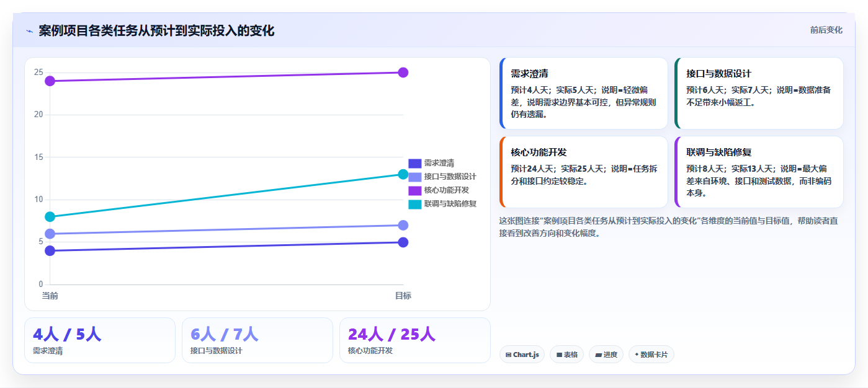Click the 前后变化 badge in the header
The width and height of the screenshot is (868, 388).
click(826, 30)
